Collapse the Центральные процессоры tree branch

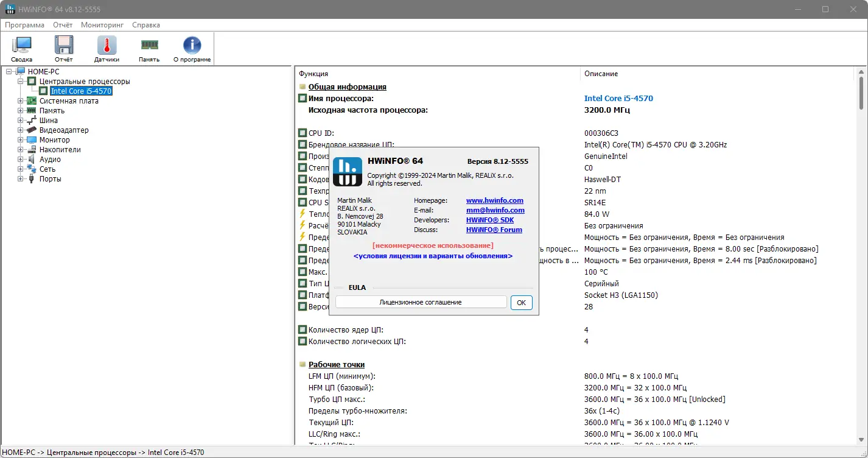pos(20,82)
